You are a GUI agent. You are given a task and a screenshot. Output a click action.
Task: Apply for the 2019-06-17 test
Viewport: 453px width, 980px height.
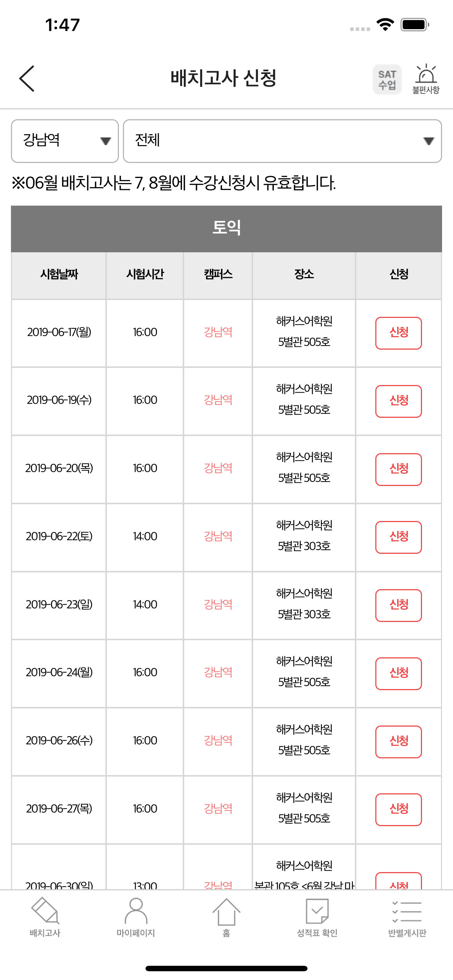(x=399, y=333)
